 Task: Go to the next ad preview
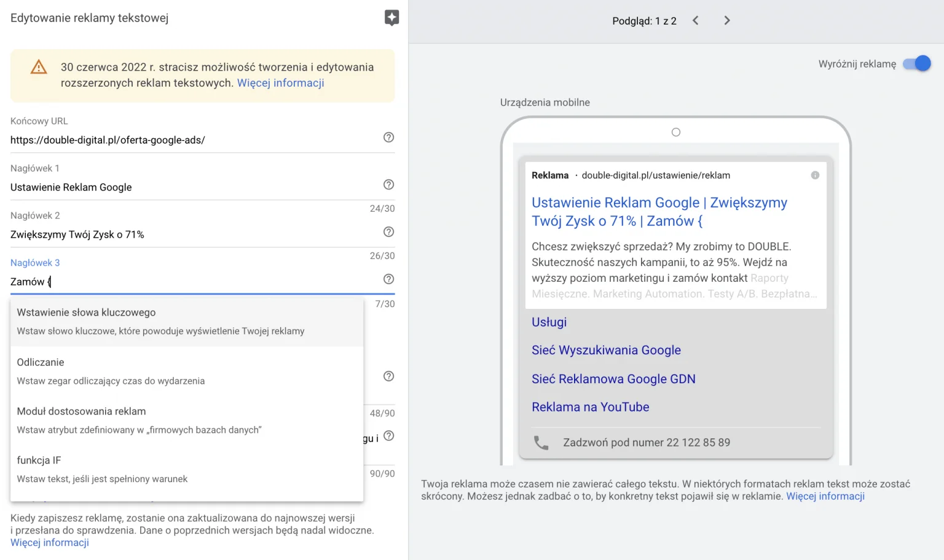727,21
